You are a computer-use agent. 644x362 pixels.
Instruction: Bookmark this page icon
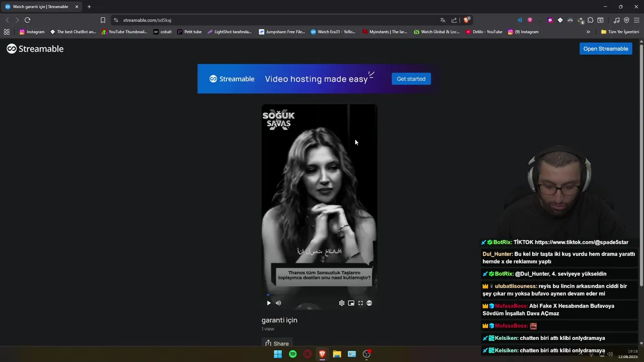103,20
